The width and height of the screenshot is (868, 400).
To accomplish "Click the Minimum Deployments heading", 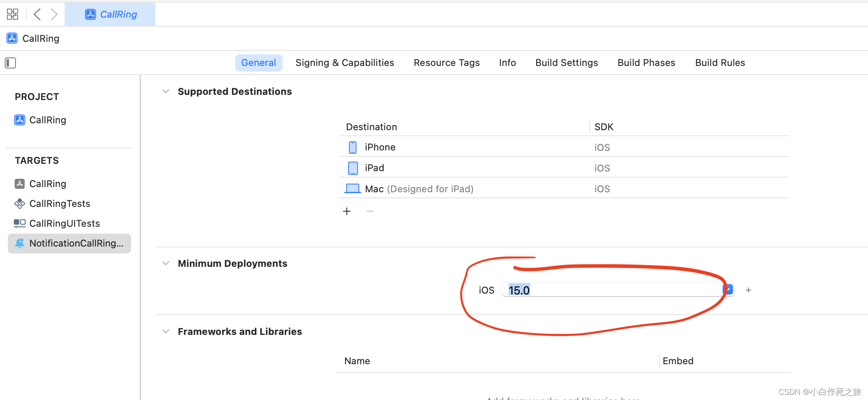I will pyautogui.click(x=233, y=263).
